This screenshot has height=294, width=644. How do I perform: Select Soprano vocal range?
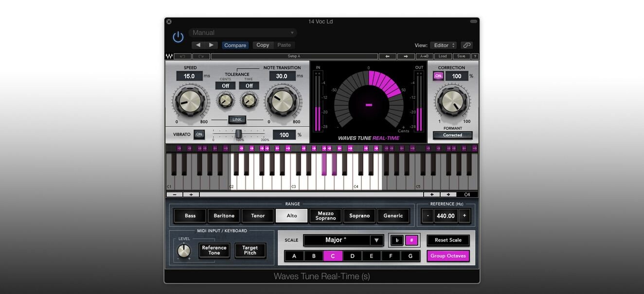tap(359, 216)
